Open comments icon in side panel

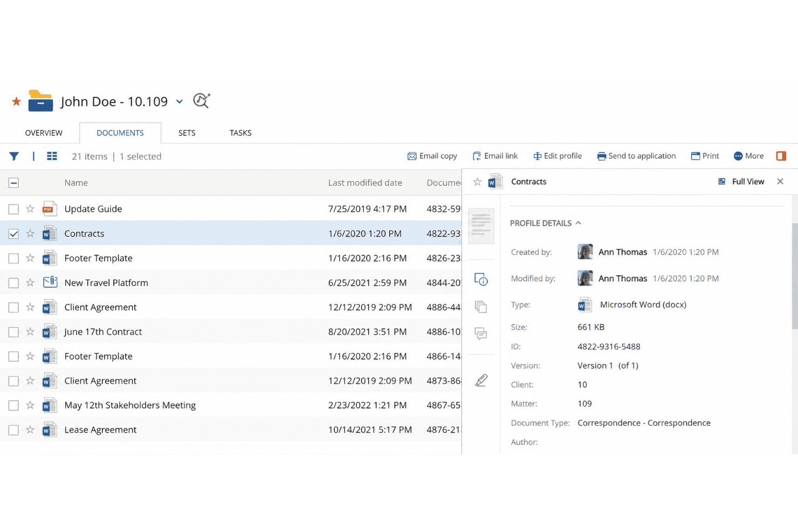pyautogui.click(x=481, y=334)
